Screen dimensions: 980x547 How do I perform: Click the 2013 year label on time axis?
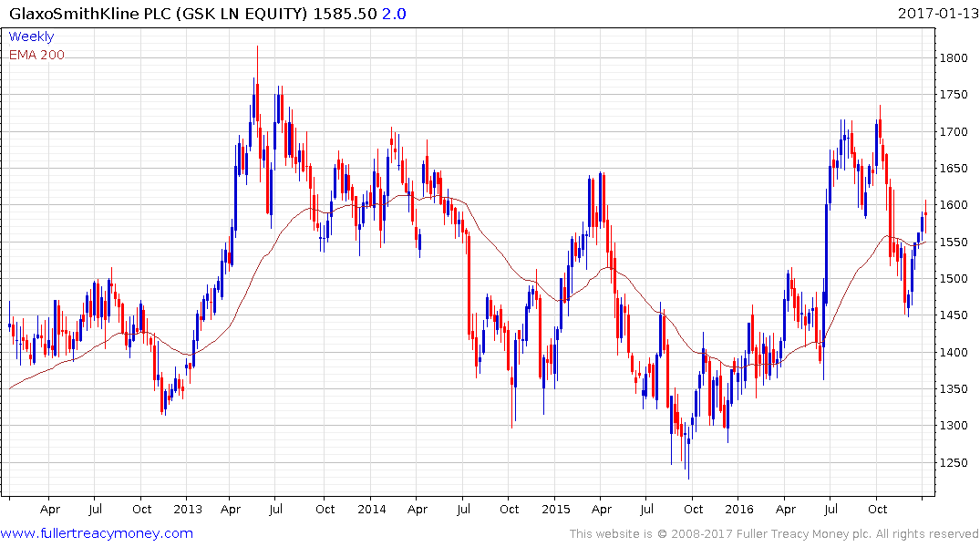click(188, 510)
